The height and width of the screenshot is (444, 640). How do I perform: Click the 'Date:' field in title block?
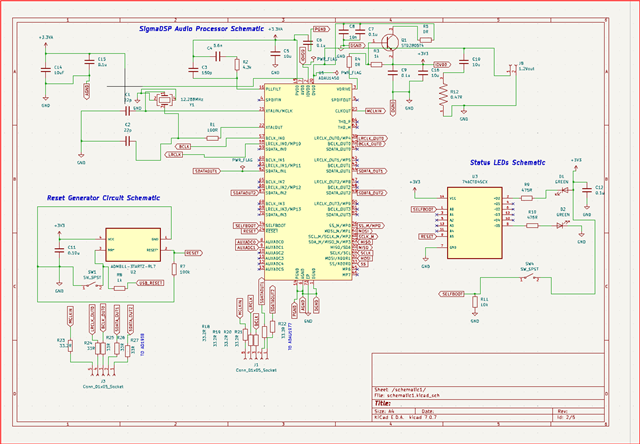pyautogui.click(x=427, y=412)
